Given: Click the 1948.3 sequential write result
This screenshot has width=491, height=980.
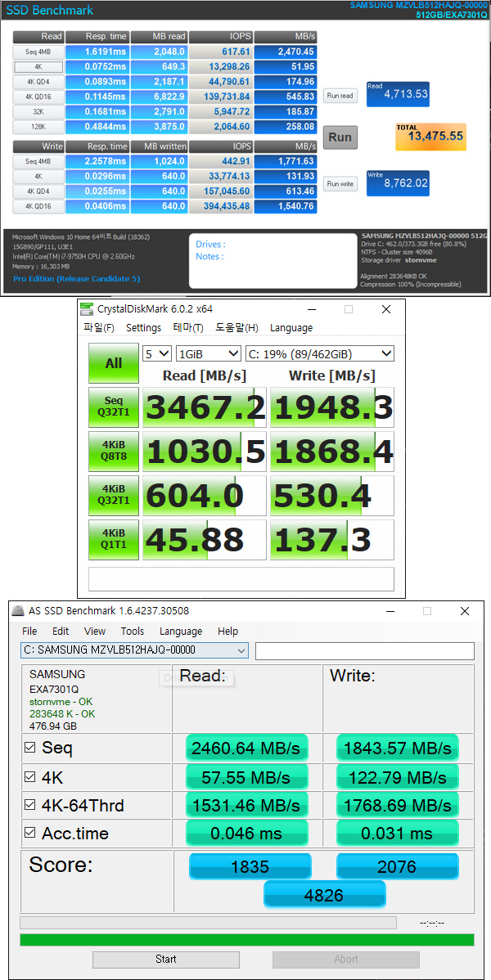Looking at the screenshot, I should 332,407.
